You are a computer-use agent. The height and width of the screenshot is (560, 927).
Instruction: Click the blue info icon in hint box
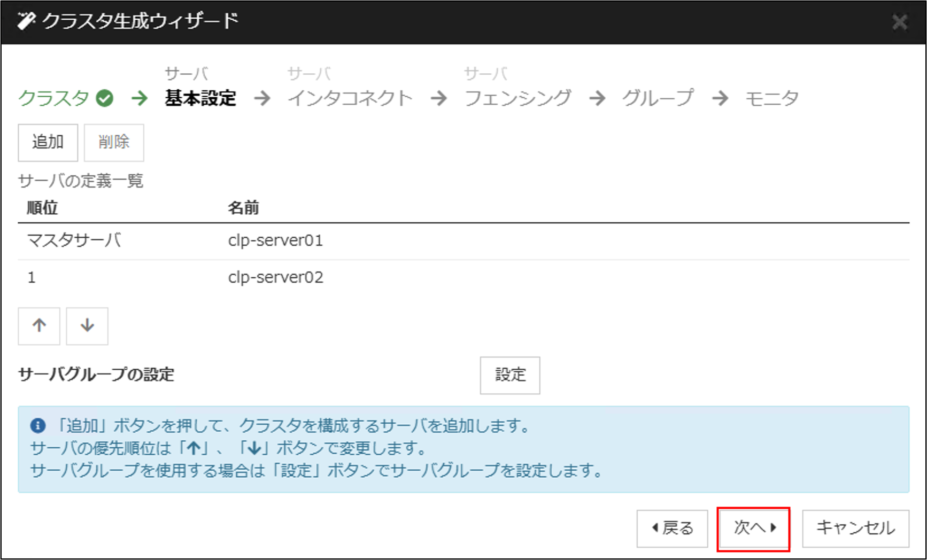tap(37, 426)
